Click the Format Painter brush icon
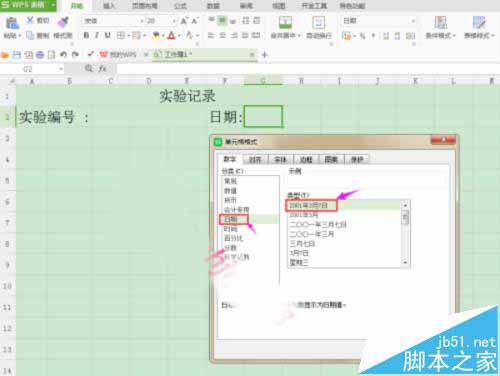The height and width of the screenshot is (376, 500). pyautogui.click(x=63, y=23)
